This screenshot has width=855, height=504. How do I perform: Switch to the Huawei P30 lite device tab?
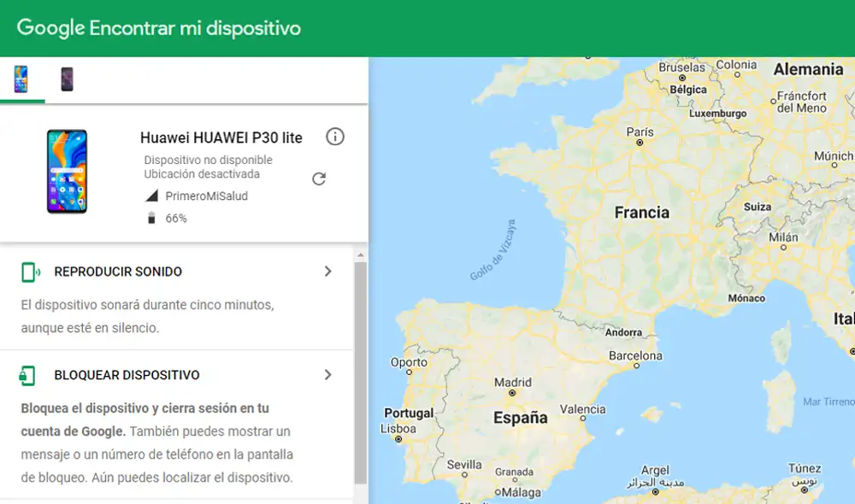(22, 77)
